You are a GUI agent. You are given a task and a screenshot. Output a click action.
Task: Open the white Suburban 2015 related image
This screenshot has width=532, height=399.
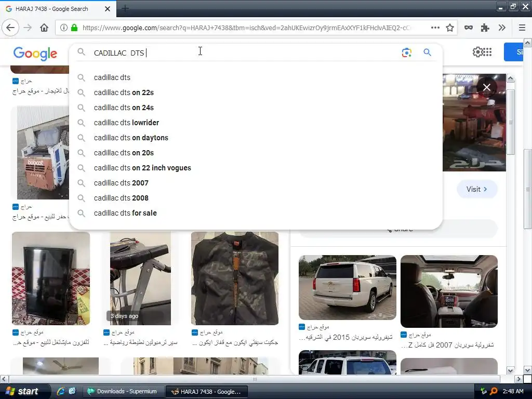click(x=348, y=287)
